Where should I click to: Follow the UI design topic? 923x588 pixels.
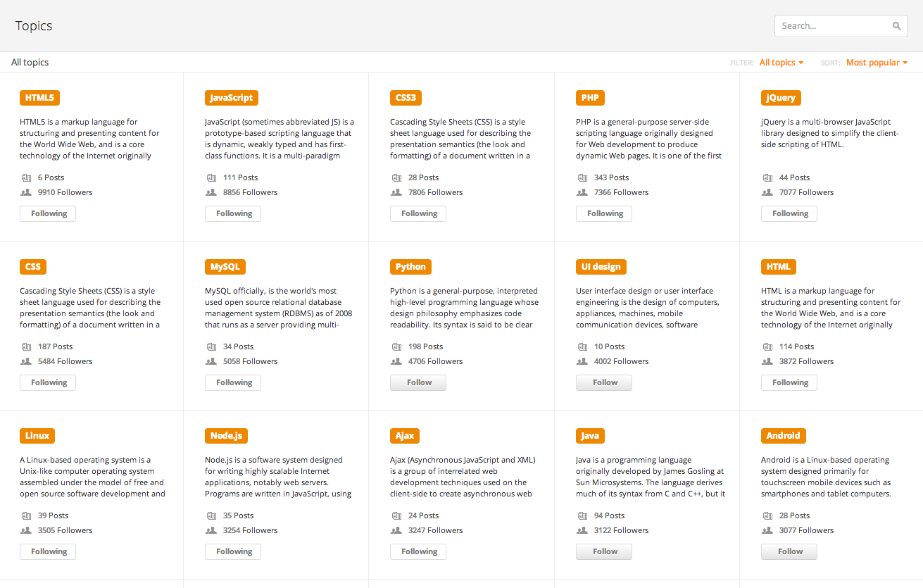(604, 382)
